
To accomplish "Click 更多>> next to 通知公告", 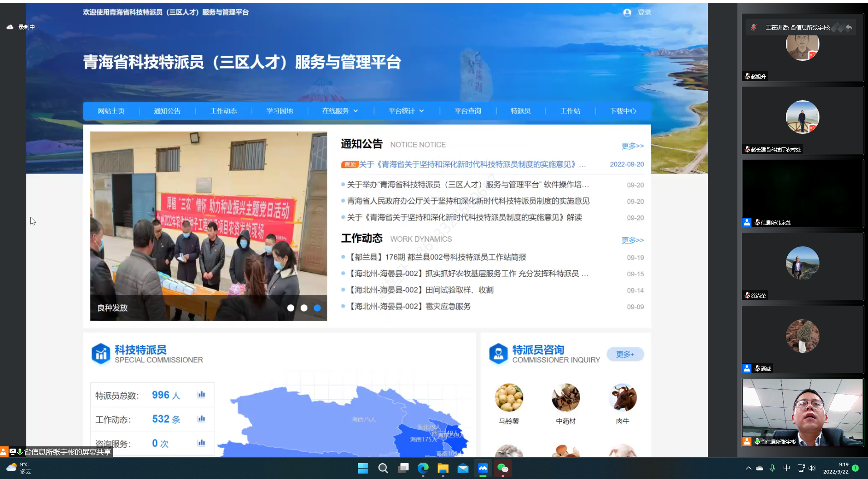I will point(633,146).
